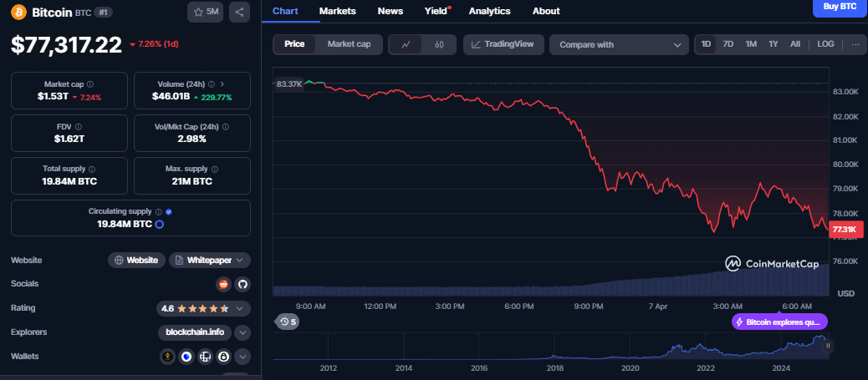Image resolution: width=868 pixels, height=380 pixels.
Task: Click the verified checkmark badge near Circulating supply
Action: (169, 212)
